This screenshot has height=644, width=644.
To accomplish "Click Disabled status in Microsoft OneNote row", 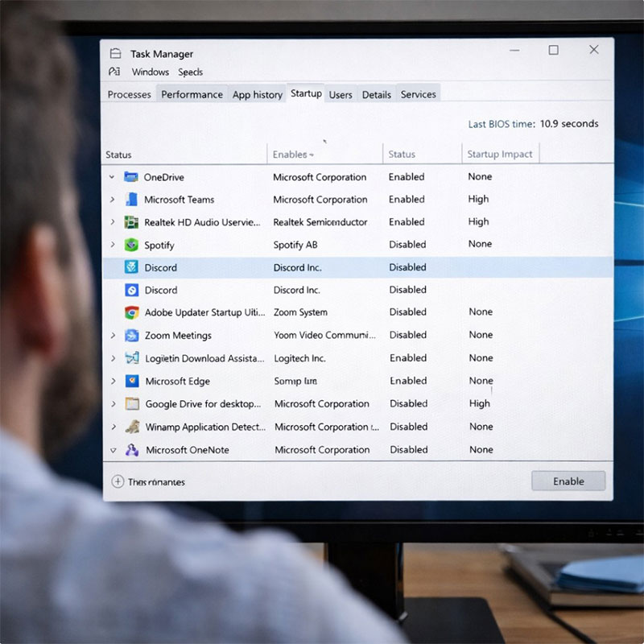I will (409, 450).
